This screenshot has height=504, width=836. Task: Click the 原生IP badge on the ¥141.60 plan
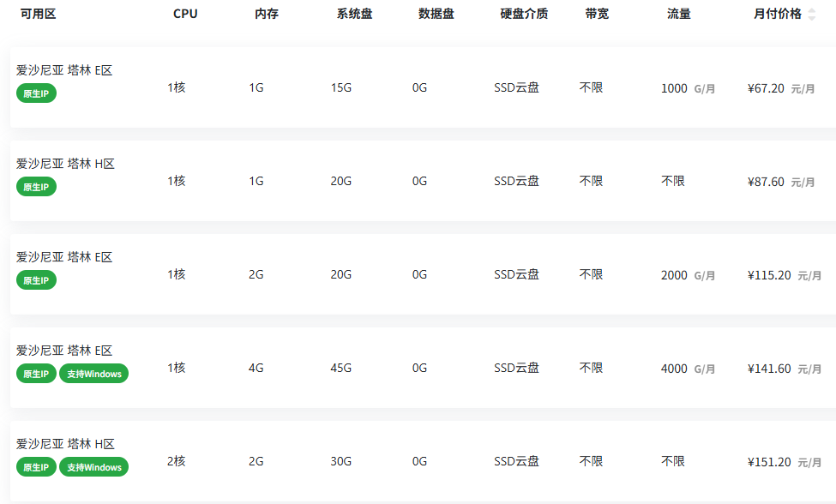[x=36, y=374]
